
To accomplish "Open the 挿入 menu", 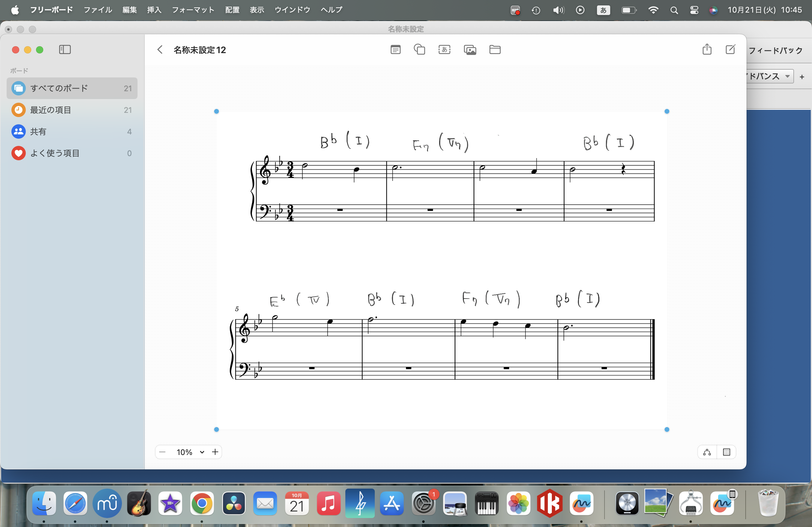I will 154,10.
